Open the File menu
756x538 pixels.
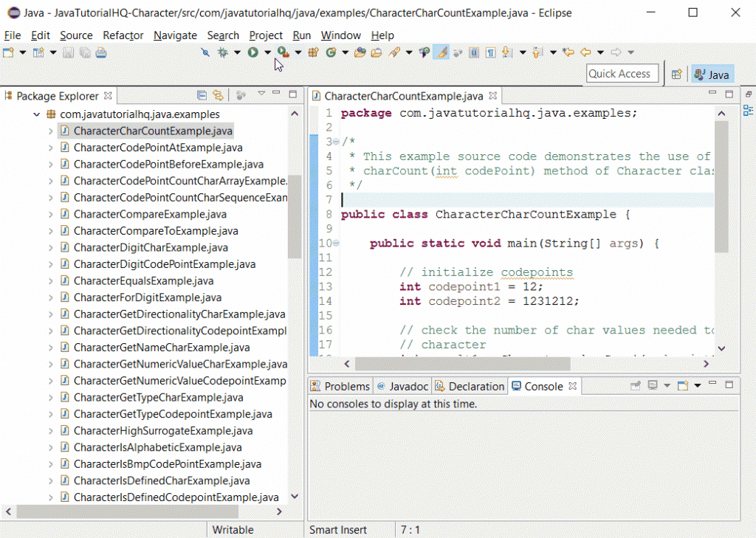point(13,35)
